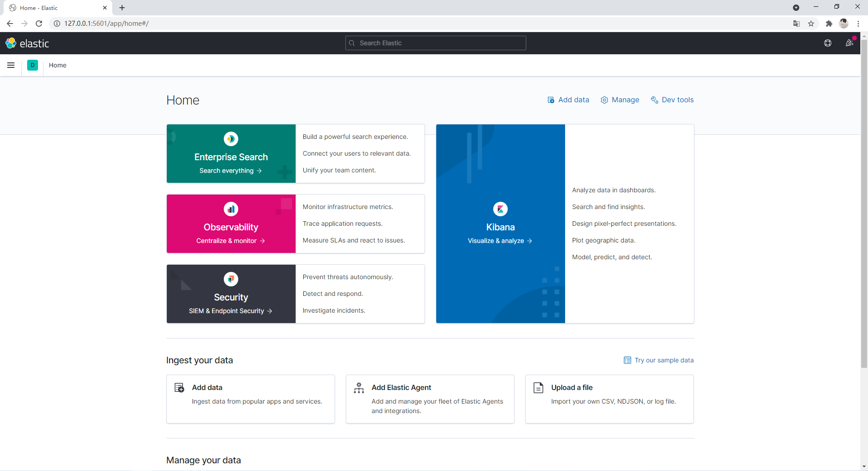
Task: Click the page vertical scrollbar thumb
Action: (864, 204)
